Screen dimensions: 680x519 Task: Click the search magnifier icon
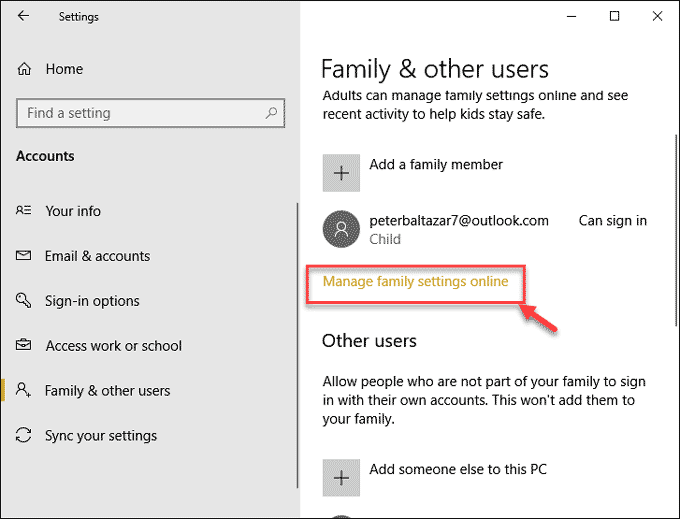271,113
